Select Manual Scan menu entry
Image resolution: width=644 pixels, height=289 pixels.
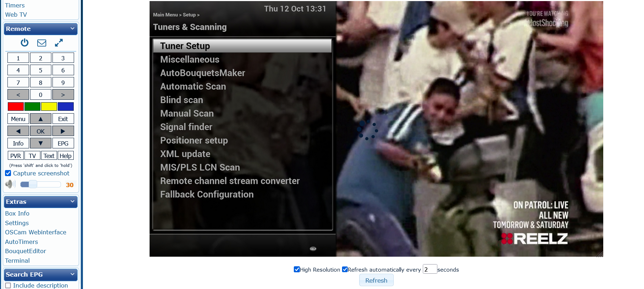(242, 113)
